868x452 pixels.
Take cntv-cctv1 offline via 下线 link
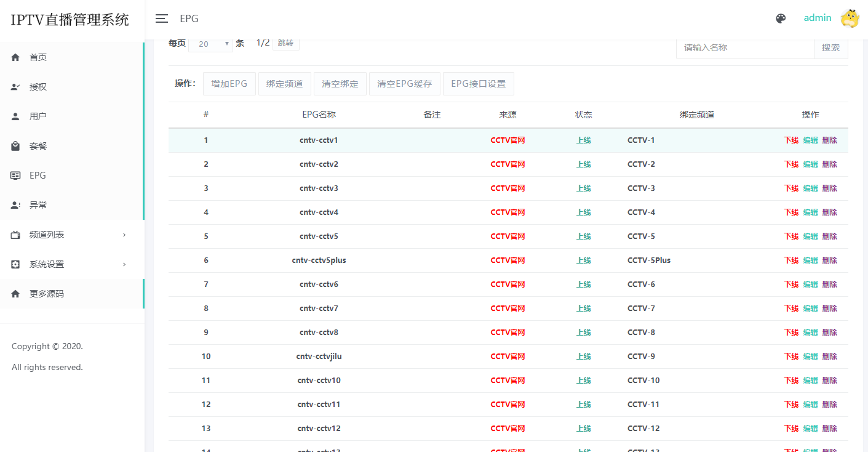[791, 140]
